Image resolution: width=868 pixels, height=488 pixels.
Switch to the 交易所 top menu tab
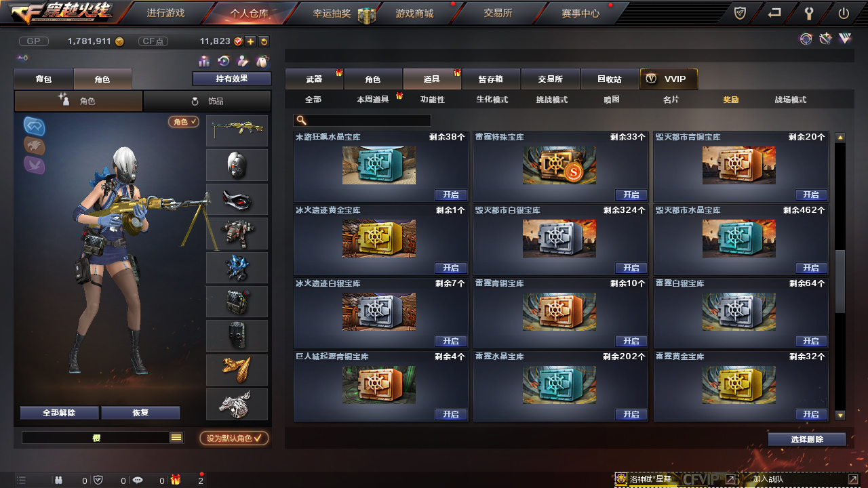(x=498, y=13)
